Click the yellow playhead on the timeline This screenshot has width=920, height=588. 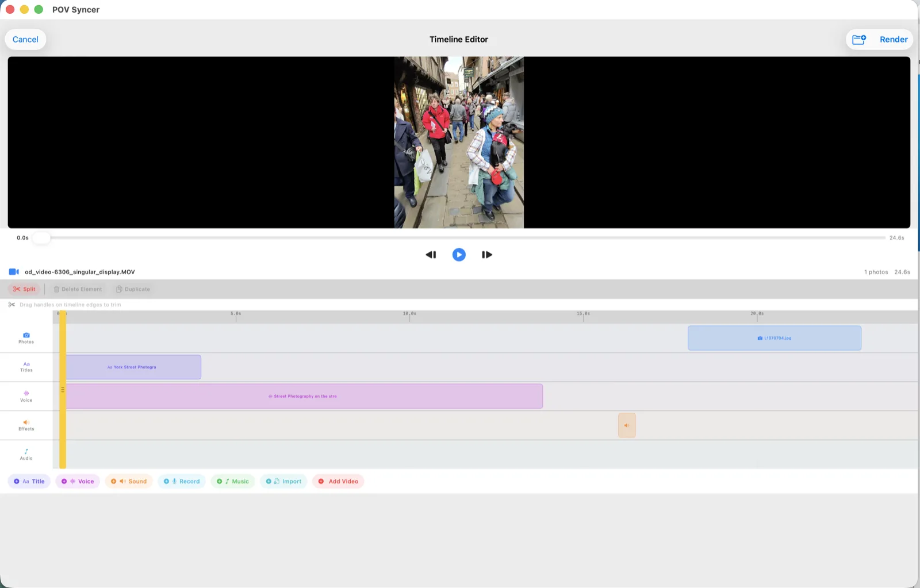(63, 391)
